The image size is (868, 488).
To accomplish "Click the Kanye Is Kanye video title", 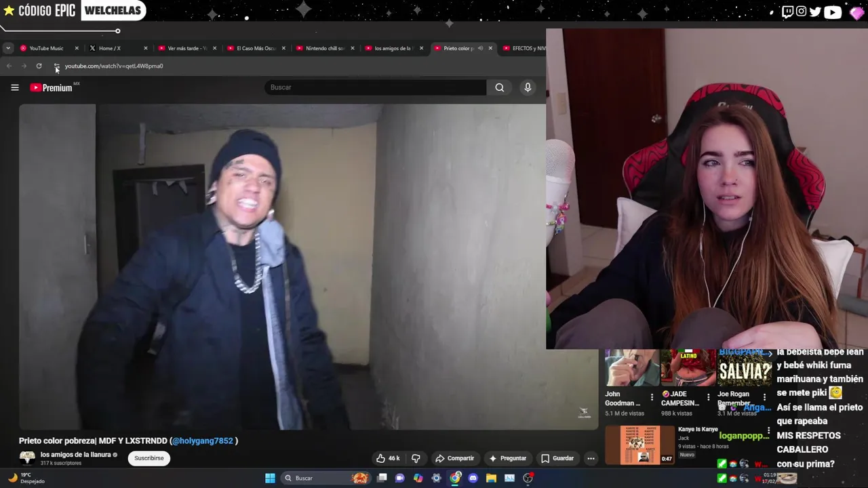I will point(698,429).
